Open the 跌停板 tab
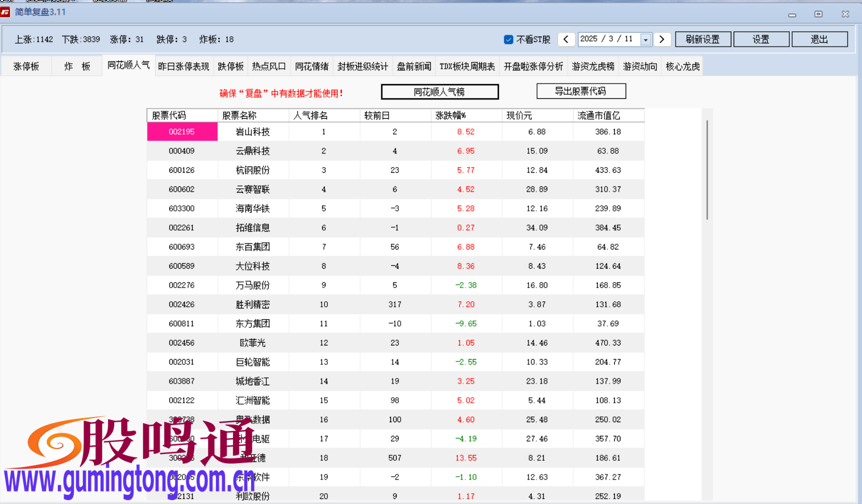The height and width of the screenshot is (504, 862). [231, 65]
